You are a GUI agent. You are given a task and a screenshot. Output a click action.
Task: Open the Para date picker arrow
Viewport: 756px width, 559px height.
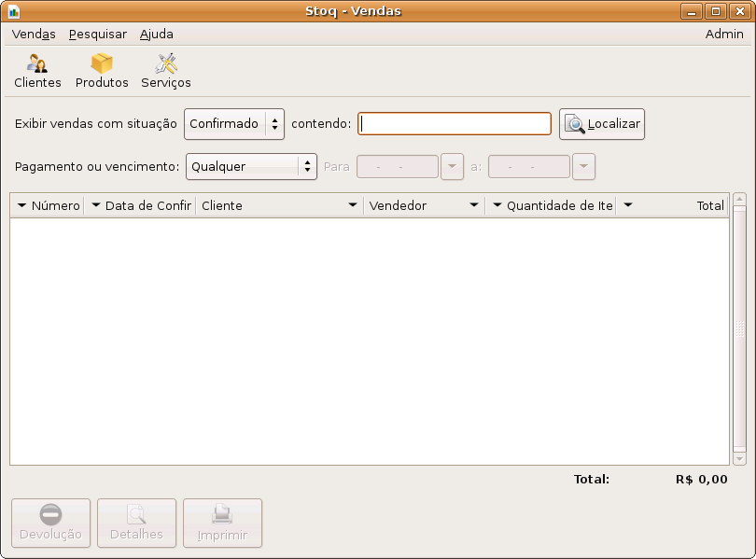point(452,166)
